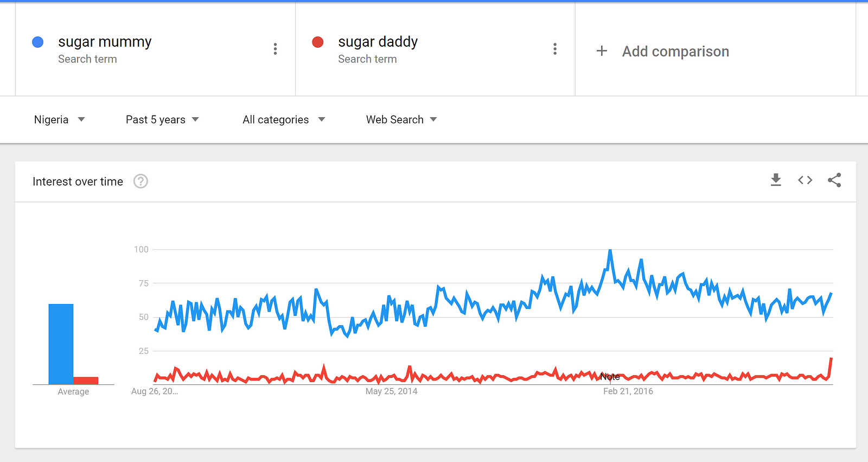The width and height of the screenshot is (868, 462).
Task: Expand the Past 5 years dropdown
Action: pyautogui.click(x=162, y=119)
